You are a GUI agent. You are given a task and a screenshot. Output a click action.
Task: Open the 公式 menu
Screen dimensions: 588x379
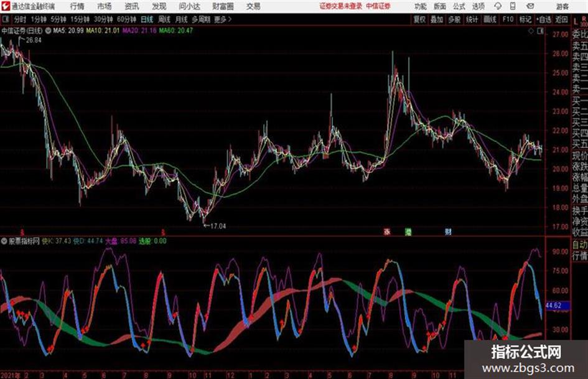tap(459, 6)
